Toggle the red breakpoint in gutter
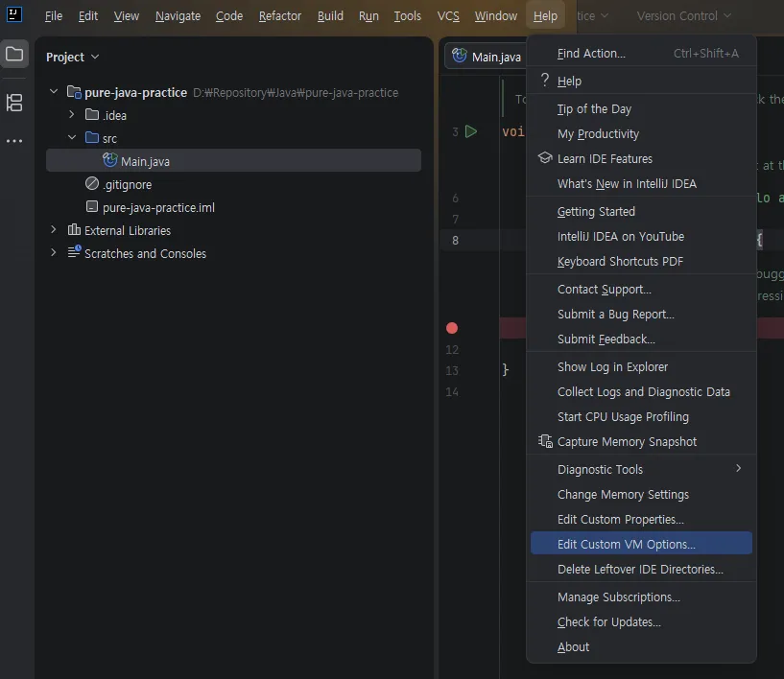Image resolution: width=784 pixels, height=679 pixels. (452, 328)
